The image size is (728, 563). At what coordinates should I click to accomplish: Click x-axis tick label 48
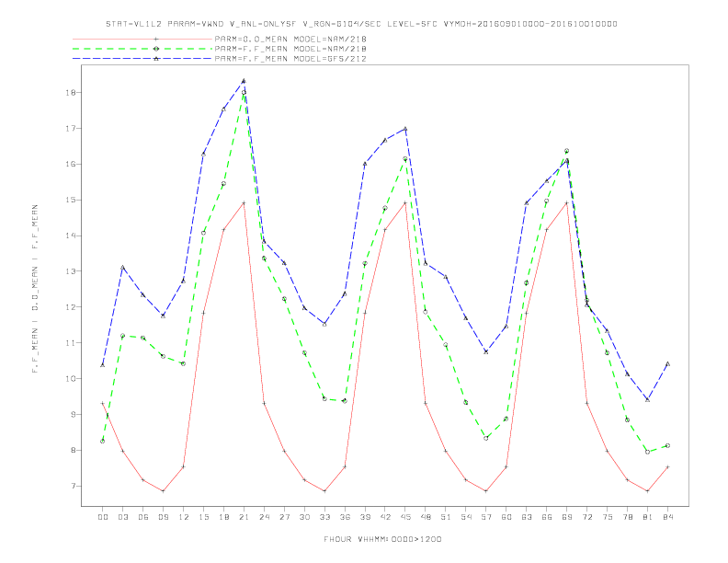pyautogui.click(x=426, y=517)
